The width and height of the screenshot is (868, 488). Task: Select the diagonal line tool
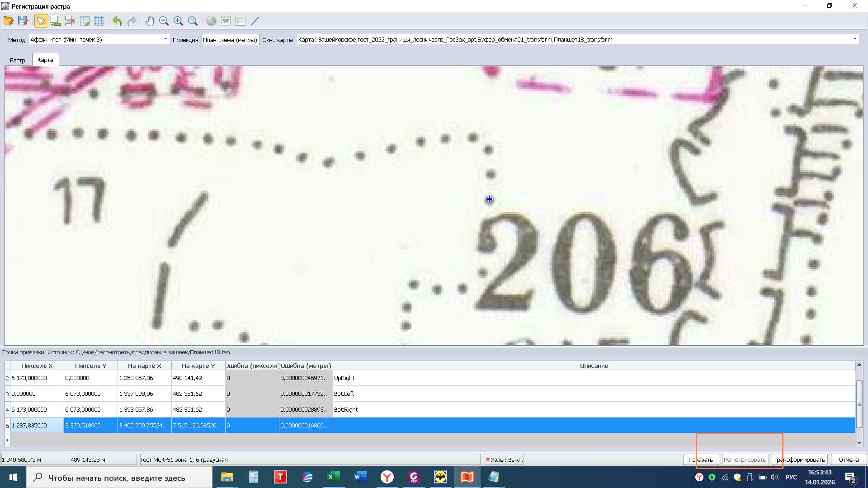(x=255, y=21)
